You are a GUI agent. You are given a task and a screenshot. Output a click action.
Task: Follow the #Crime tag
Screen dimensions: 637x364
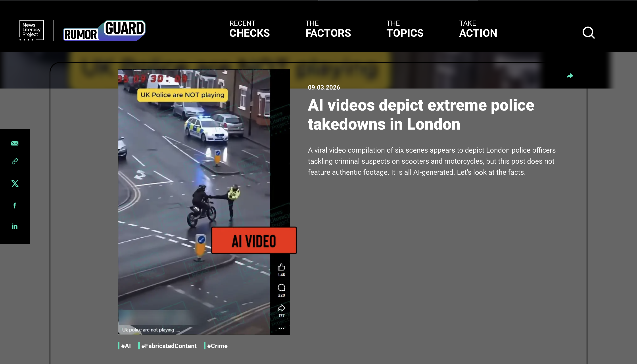tap(216, 346)
